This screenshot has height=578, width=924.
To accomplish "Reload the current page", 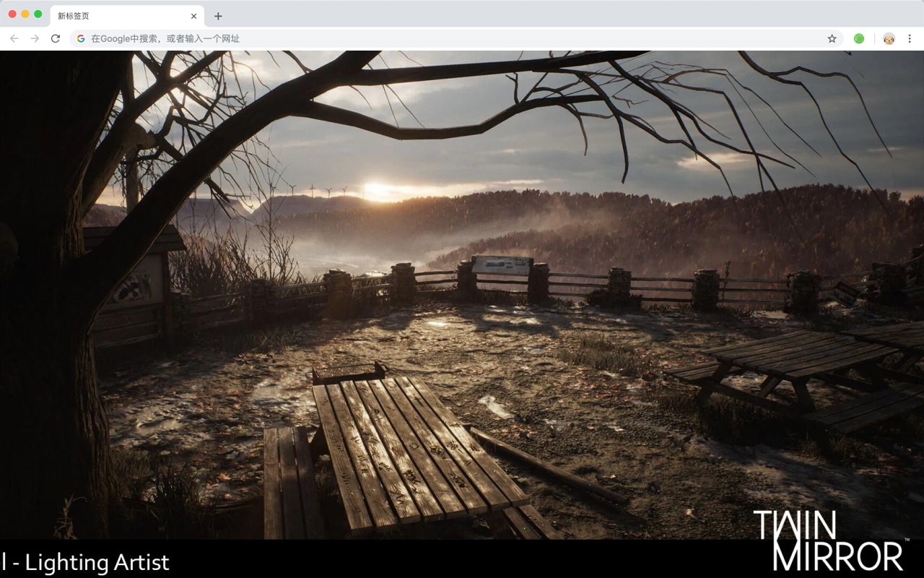I will [56, 38].
